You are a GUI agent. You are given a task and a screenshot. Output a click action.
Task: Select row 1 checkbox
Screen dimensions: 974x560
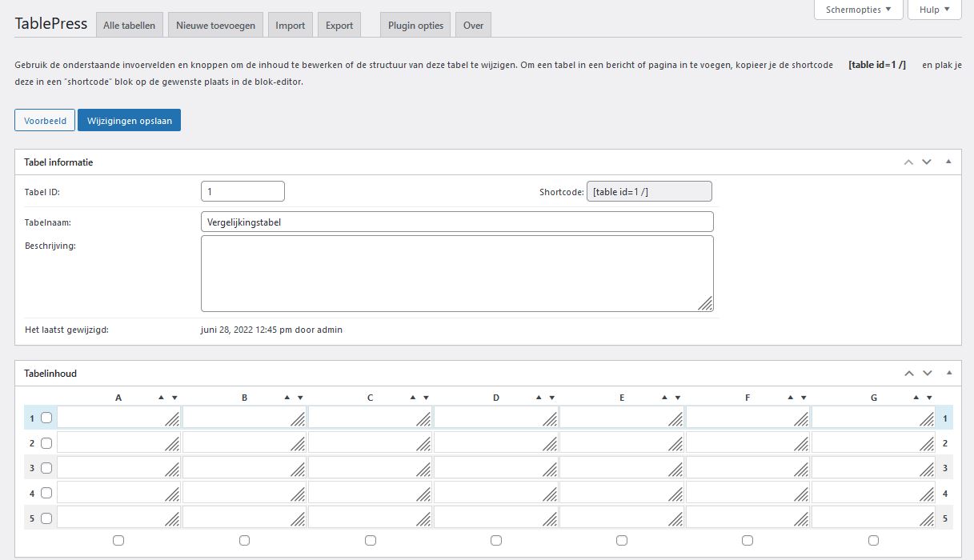point(46,418)
